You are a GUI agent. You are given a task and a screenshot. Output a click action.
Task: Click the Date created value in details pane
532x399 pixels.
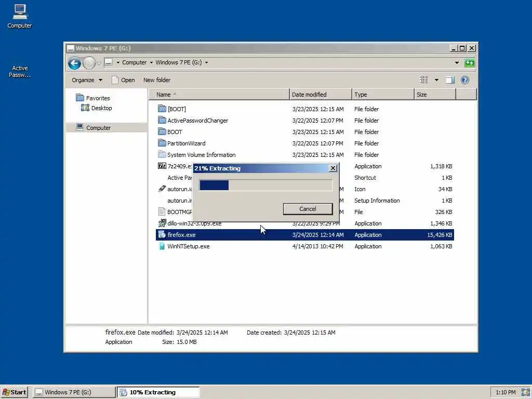coord(310,332)
